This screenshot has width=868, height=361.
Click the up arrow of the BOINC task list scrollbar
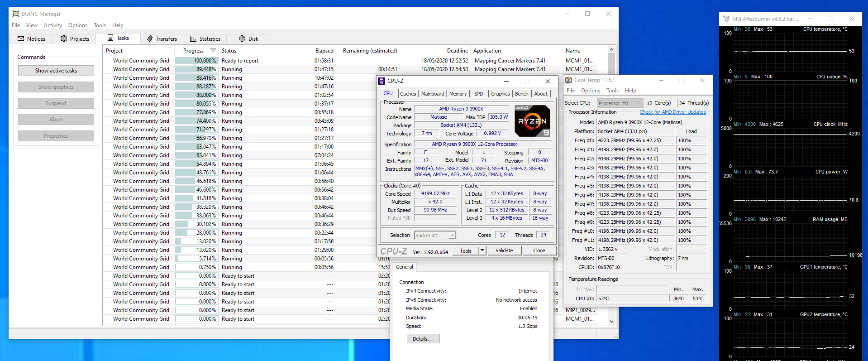612,49
